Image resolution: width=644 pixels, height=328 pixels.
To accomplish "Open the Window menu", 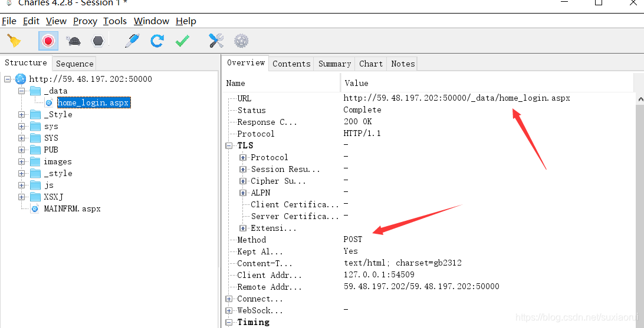I will click(x=152, y=21).
